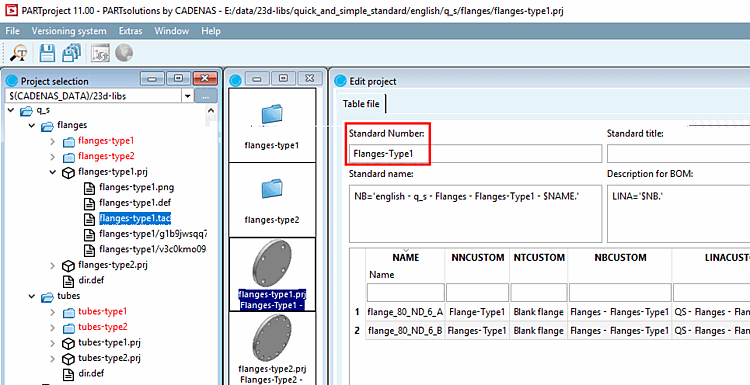Open the Window menu
This screenshot has width=750, height=385.
pos(172,31)
